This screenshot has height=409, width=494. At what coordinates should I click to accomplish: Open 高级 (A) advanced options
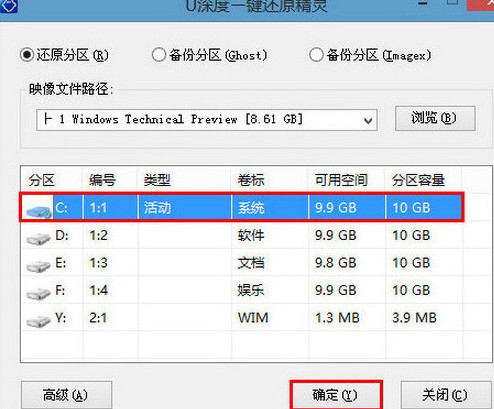[66, 395]
